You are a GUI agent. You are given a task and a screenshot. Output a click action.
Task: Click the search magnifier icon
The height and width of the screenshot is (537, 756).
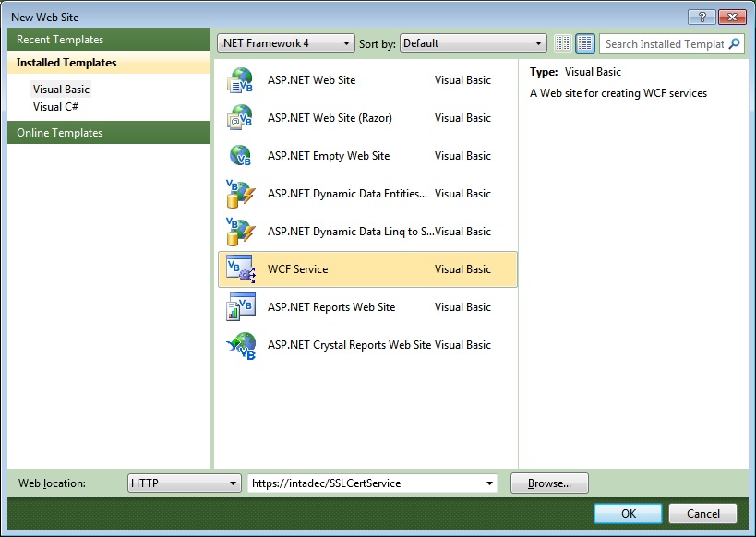734,44
